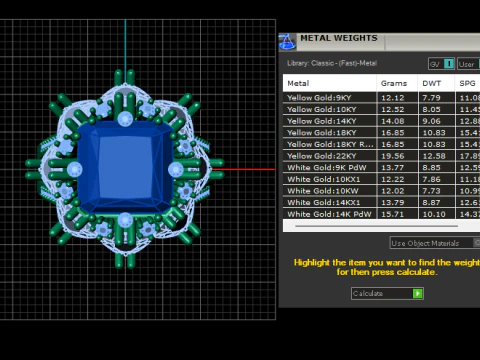This screenshot has width=480, height=360.
Task: Select the Yellow Gold:10KY row
Action: 381,109
